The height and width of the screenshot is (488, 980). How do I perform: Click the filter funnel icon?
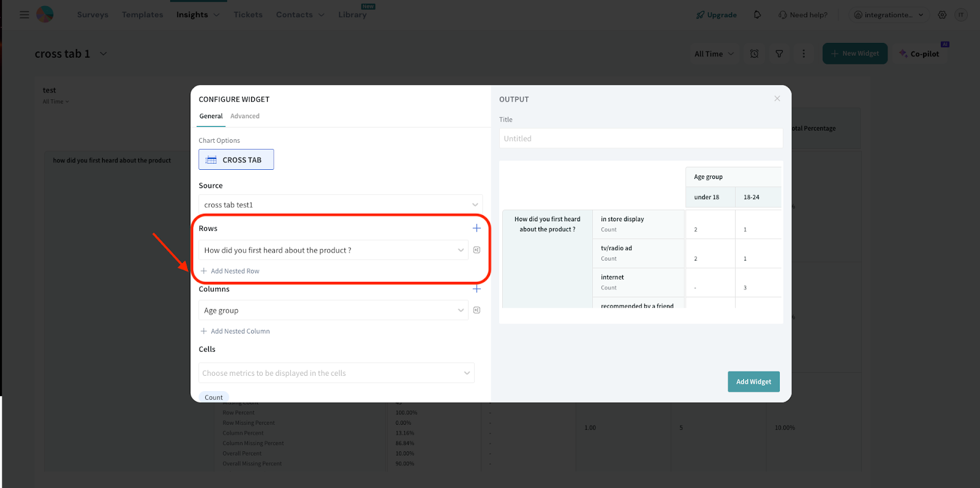click(x=779, y=54)
